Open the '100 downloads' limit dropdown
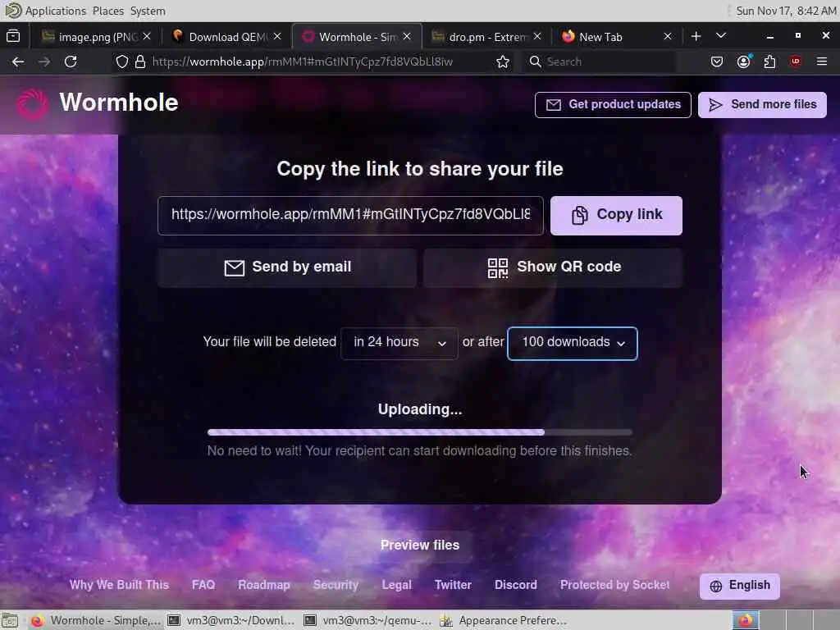Screen dimensions: 840x630 click(x=572, y=343)
